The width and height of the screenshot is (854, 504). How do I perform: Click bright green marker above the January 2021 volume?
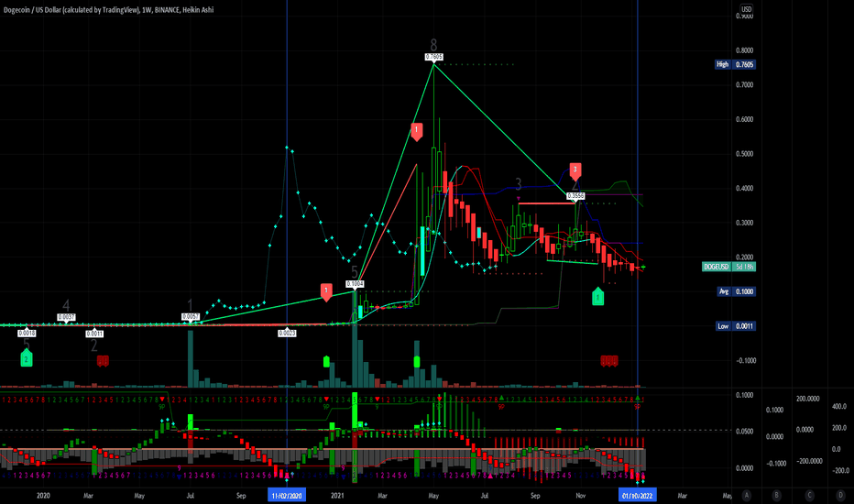[x=326, y=361]
